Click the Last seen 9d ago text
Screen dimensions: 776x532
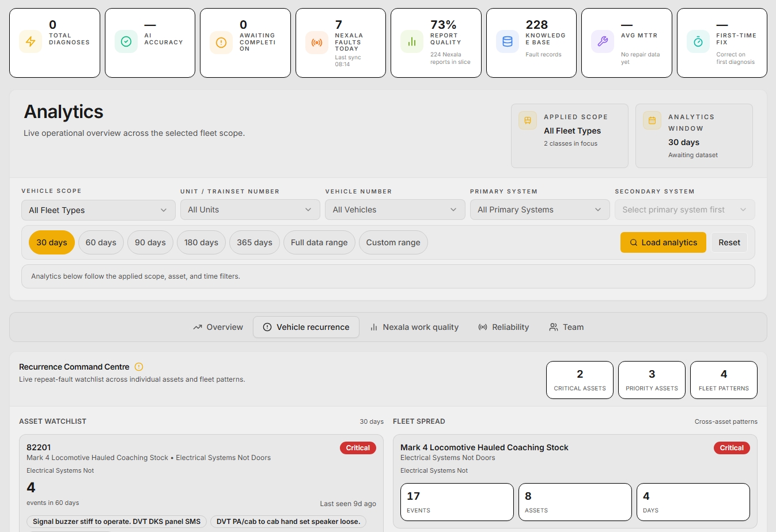pyautogui.click(x=348, y=504)
